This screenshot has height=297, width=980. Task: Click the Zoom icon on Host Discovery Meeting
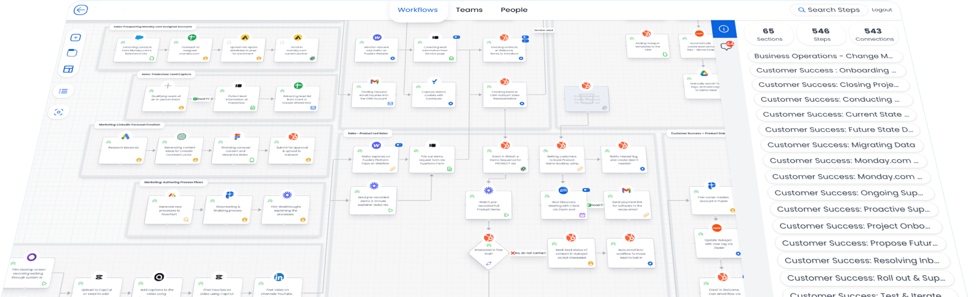click(x=563, y=190)
